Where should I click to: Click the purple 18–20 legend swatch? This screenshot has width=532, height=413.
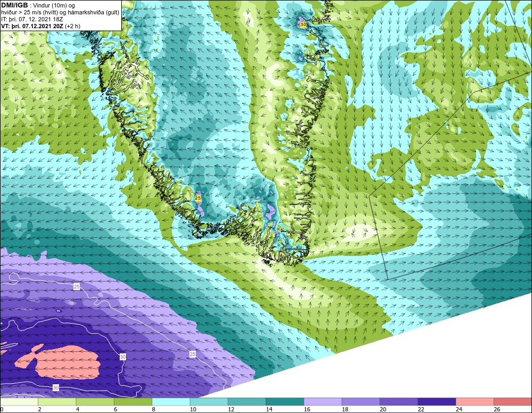[361, 402]
